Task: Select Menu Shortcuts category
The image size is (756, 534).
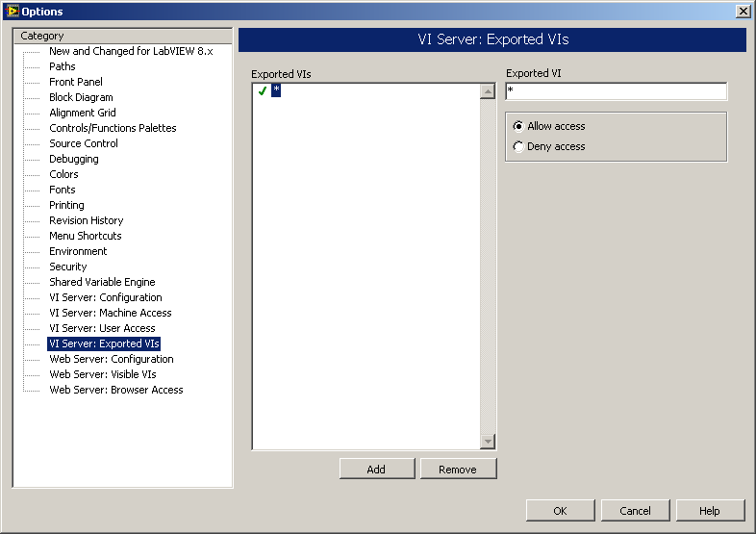Action: tap(86, 237)
